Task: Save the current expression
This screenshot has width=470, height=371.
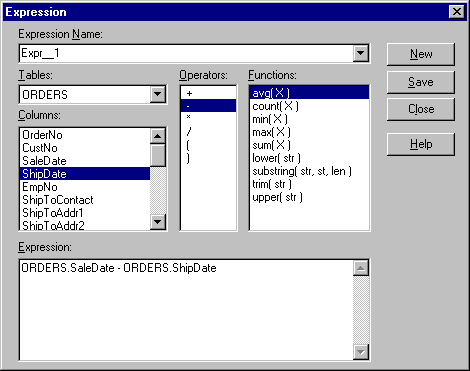Action: click(421, 82)
